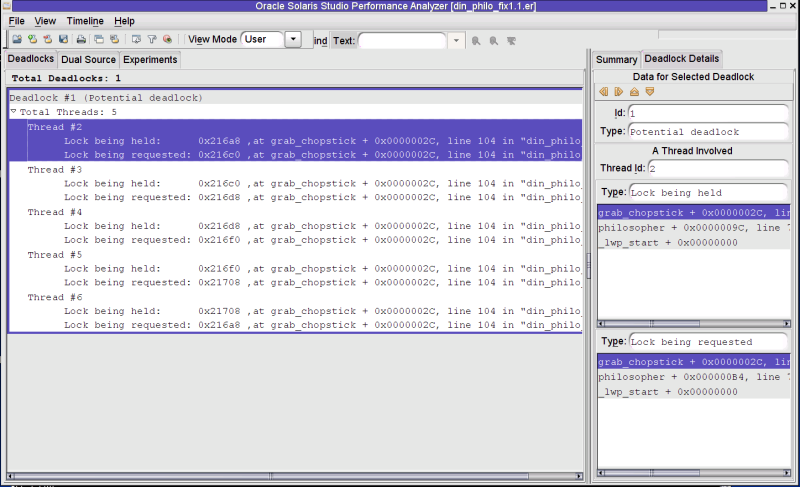Click the Open Experiment toolbar icon
Image resolution: width=800 pixels, height=487 pixels.
17,39
